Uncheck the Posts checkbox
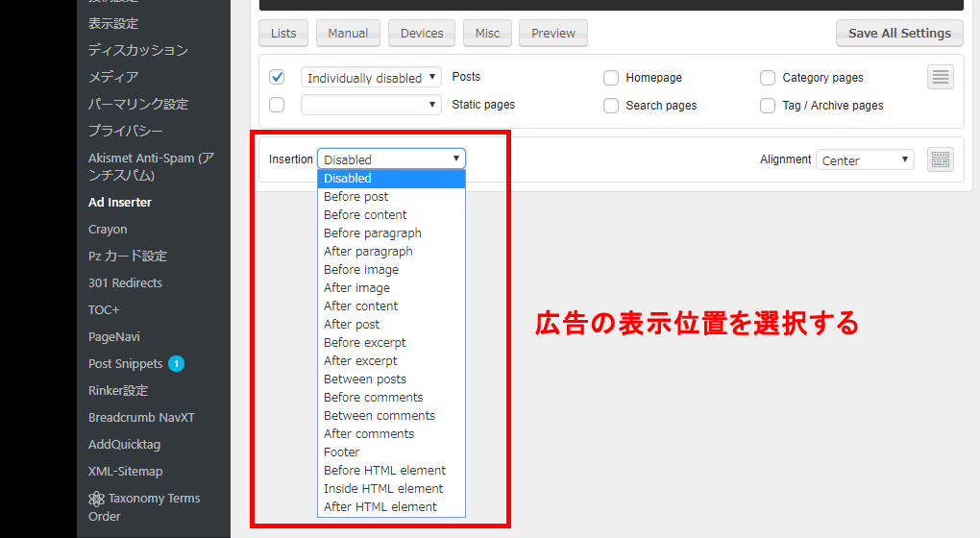Image resolution: width=980 pixels, height=538 pixels. coord(277,77)
